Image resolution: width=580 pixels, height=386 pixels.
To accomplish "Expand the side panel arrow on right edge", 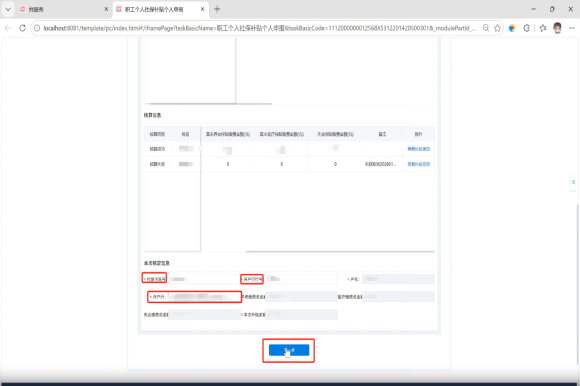I will pyautogui.click(x=573, y=182).
